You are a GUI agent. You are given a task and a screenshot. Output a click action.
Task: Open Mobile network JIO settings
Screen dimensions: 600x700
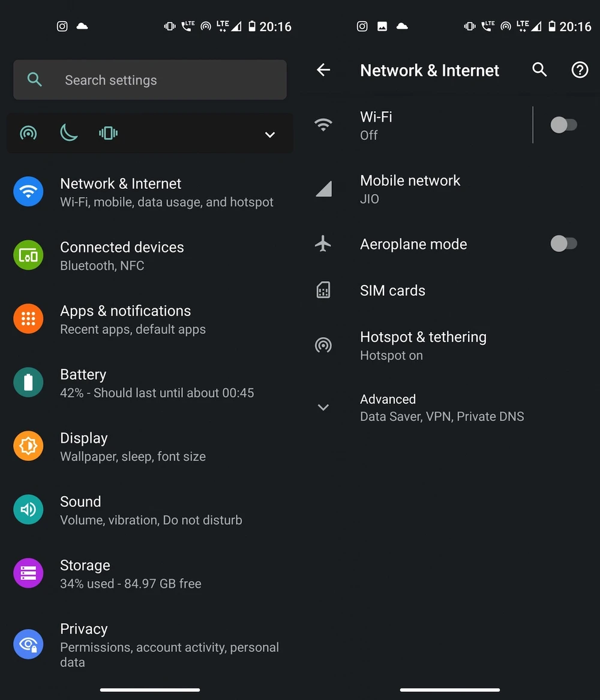click(x=410, y=189)
